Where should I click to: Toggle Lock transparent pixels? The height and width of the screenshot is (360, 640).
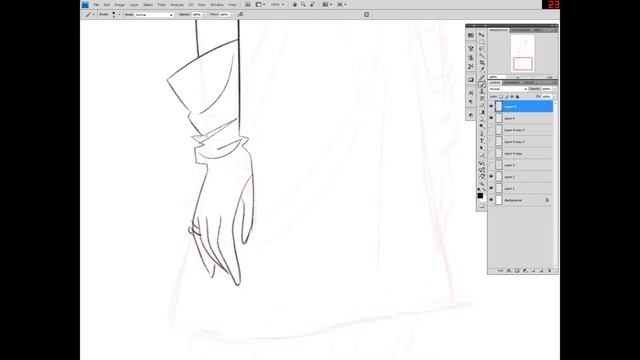(x=501, y=97)
